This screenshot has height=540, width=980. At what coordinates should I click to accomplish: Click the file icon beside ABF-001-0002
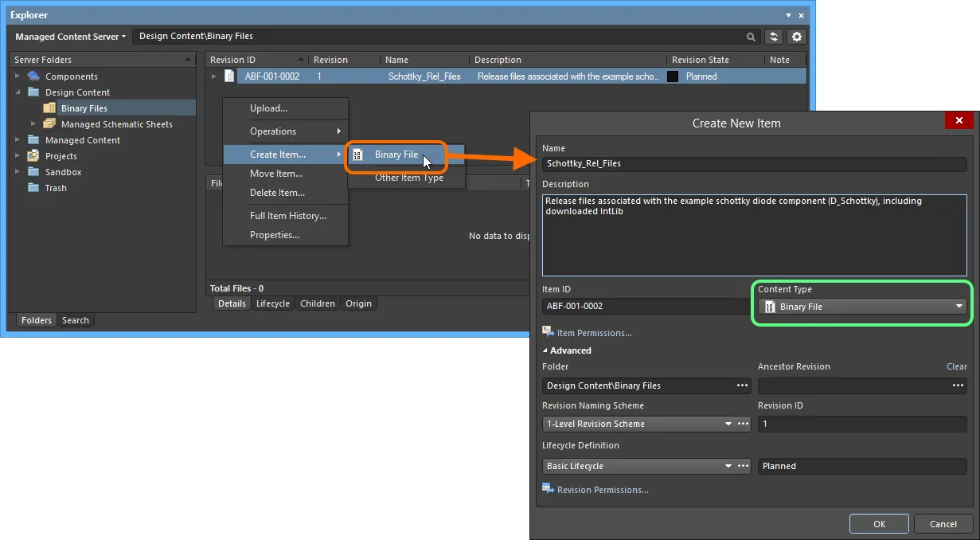(229, 76)
